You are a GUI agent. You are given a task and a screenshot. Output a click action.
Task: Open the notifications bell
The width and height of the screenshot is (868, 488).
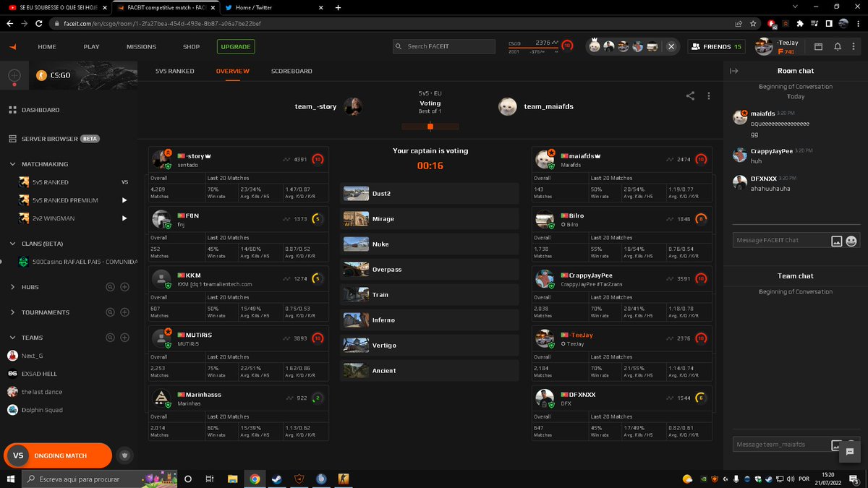(x=838, y=47)
